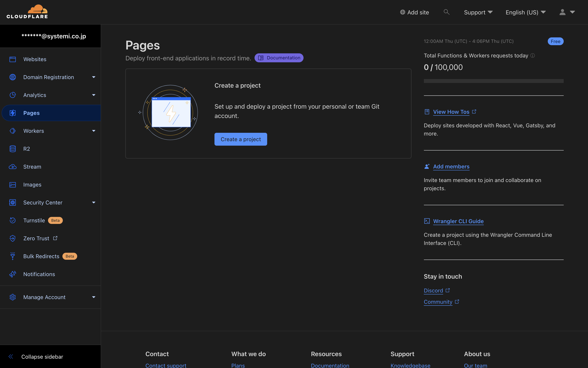The image size is (588, 368).
Task: Click the Wrangler CLI terminal icon
Action: click(427, 221)
